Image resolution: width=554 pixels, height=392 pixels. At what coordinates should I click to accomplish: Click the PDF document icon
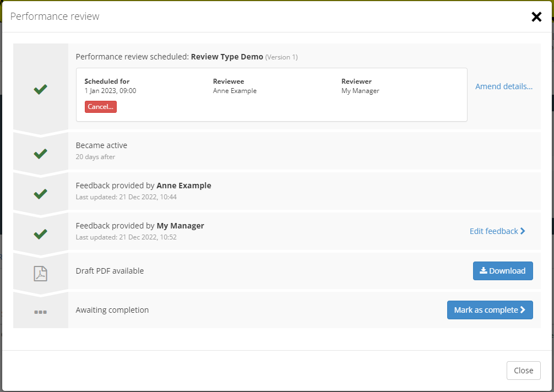[40, 273]
